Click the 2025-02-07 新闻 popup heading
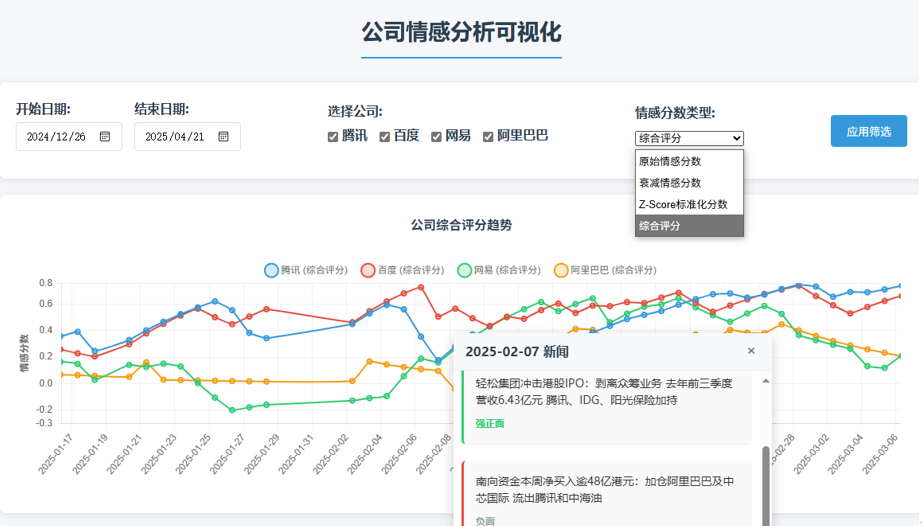922x526 pixels. (x=517, y=352)
